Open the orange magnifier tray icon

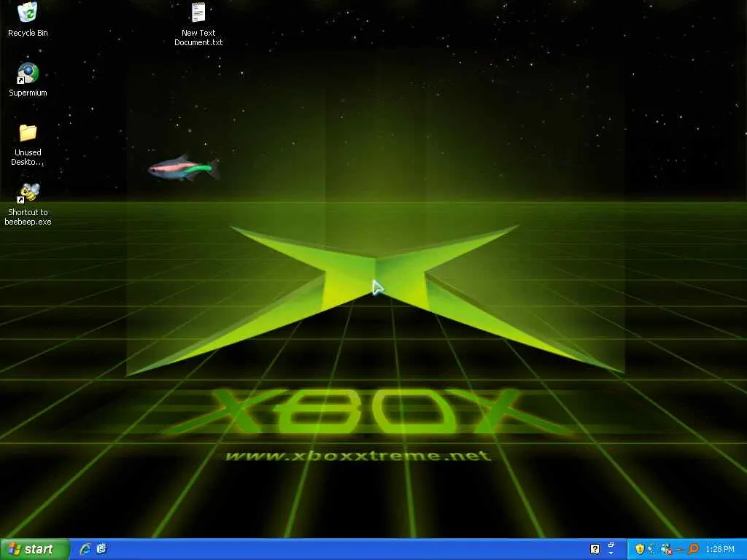point(693,550)
